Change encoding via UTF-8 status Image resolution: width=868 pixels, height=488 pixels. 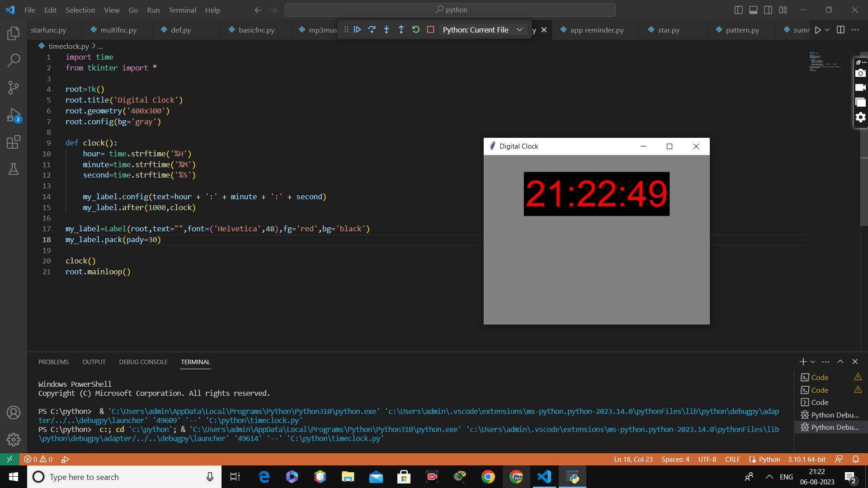707,459
